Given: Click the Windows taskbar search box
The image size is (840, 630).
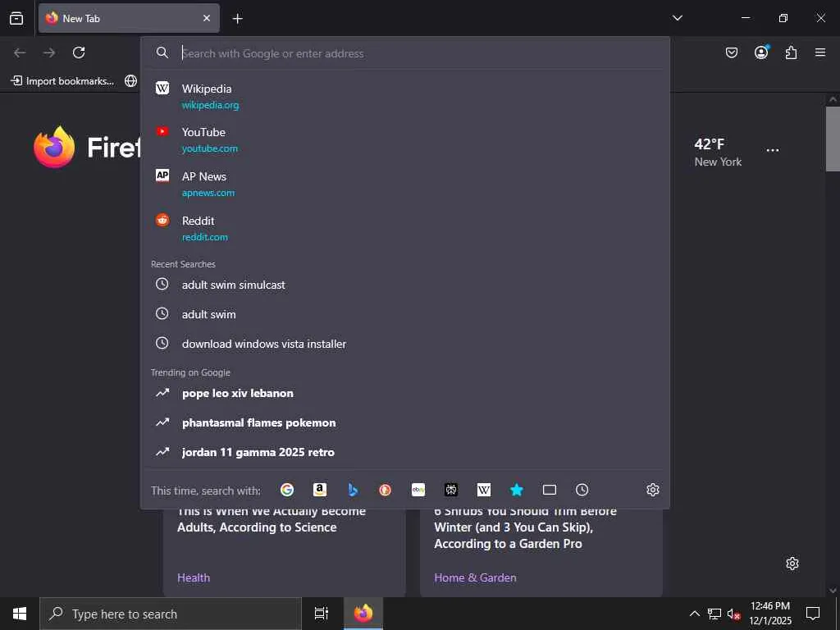Looking at the screenshot, I should pos(171,614).
